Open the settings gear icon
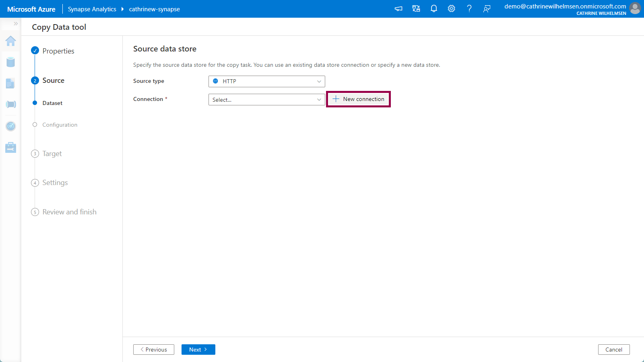 click(452, 9)
